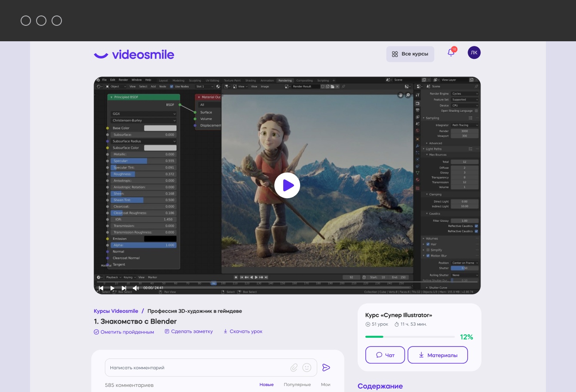The height and width of the screenshot is (392, 576).
Task: Open the ЛК user profile avatar
Action: pos(474,53)
